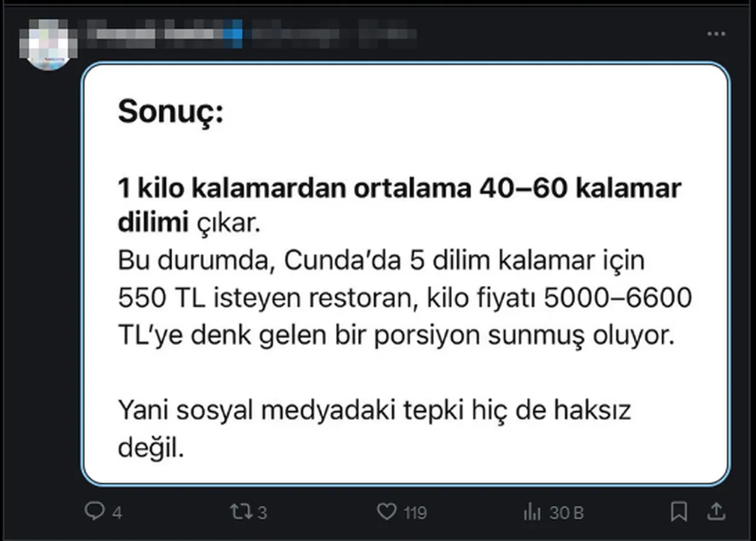This screenshot has height=541, width=756.
Task: Bookmark this tweet
Action: [679, 511]
